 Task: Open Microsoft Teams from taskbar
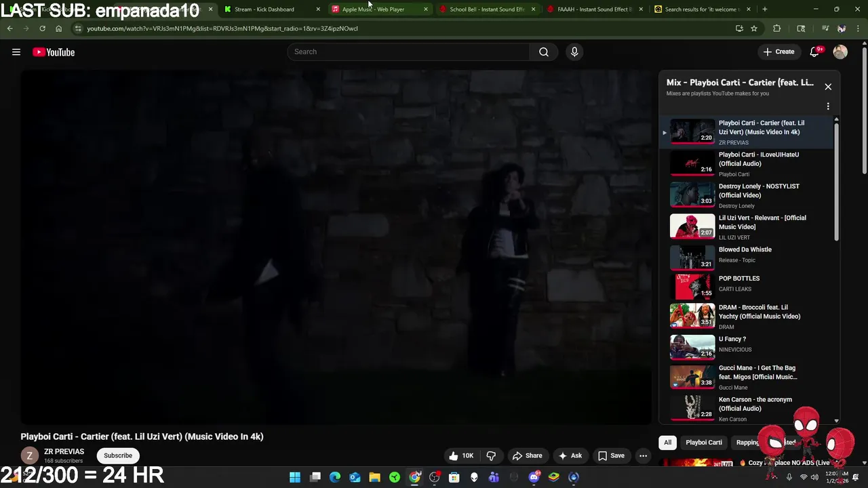(x=494, y=477)
